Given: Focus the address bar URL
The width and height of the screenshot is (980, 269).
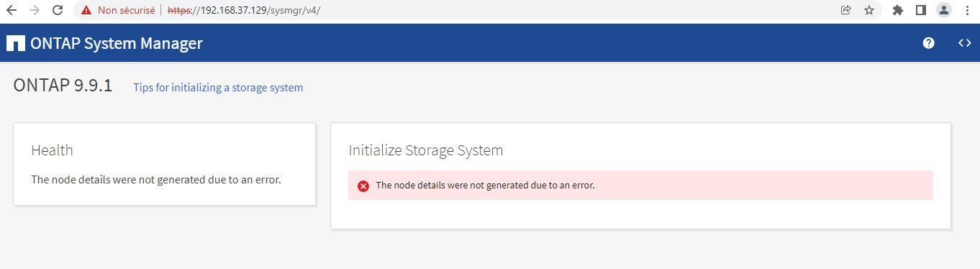Looking at the screenshot, I should (x=244, y=10).
